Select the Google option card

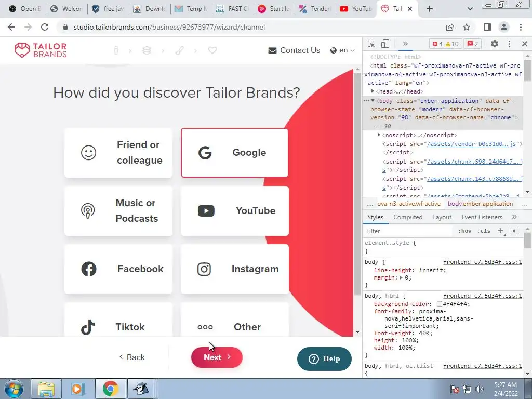pyautogui.click(x=234, y=153)
